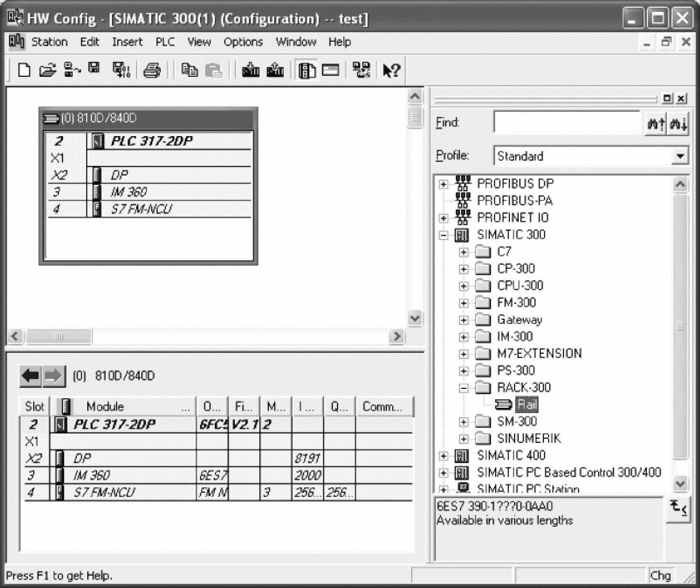Expand the PS-300 folder
Image resolution: width=700 pixels, height=588 pixels.
click(464, 371)
